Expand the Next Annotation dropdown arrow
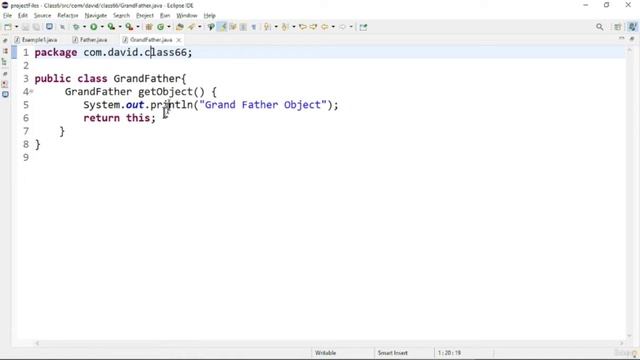The width and height of the screenshot is (640, 360). tap(276, 27)
